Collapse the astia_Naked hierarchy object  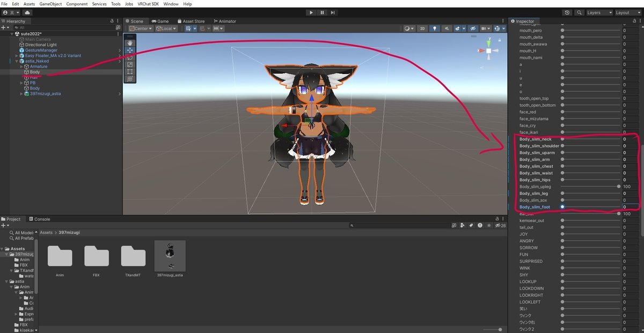coord(17,61)
